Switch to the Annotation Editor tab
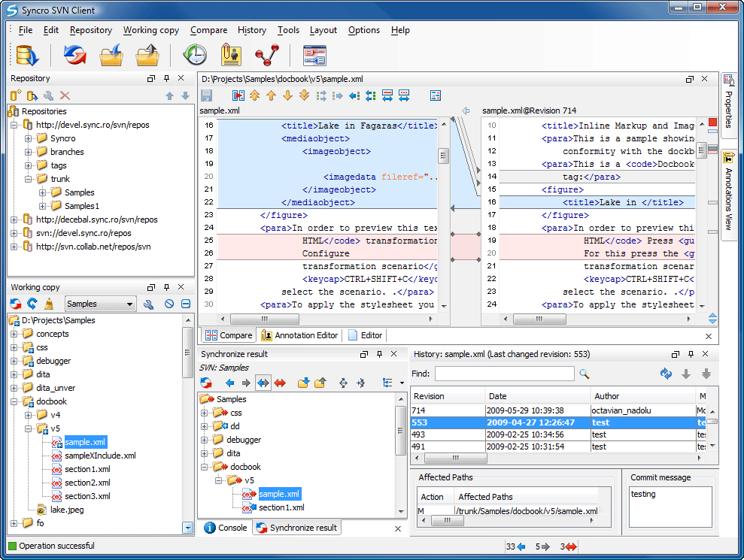Screen dimensions: 744x560 [300, 335]
